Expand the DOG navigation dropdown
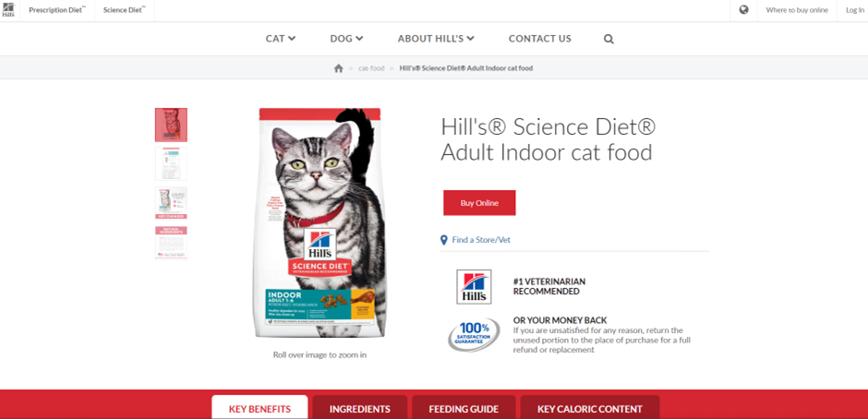 [346, 39]
